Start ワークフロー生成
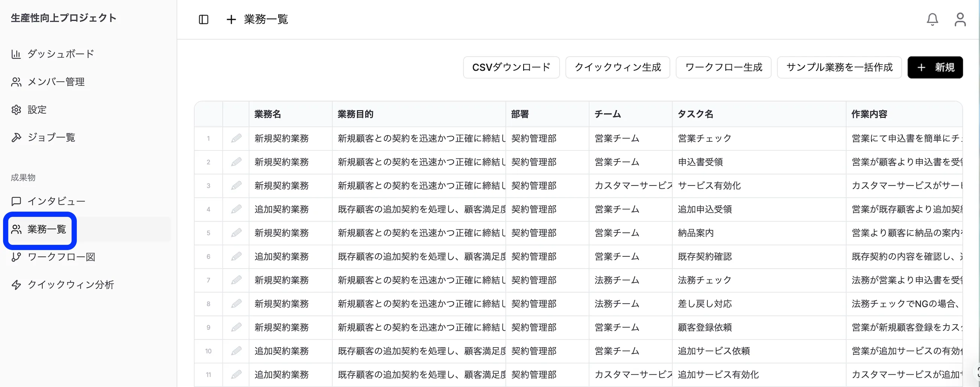The width and height of the screenshot is (980, 387). coord(723,67)
